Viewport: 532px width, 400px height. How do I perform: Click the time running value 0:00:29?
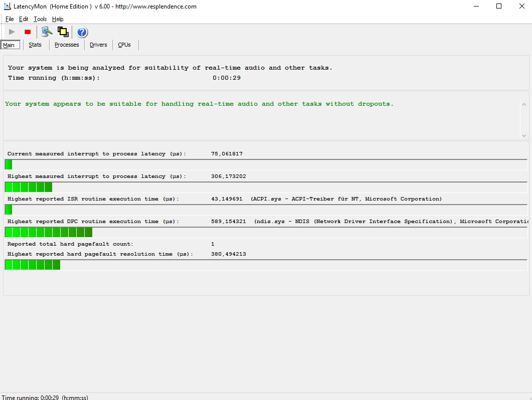point(227,78)
